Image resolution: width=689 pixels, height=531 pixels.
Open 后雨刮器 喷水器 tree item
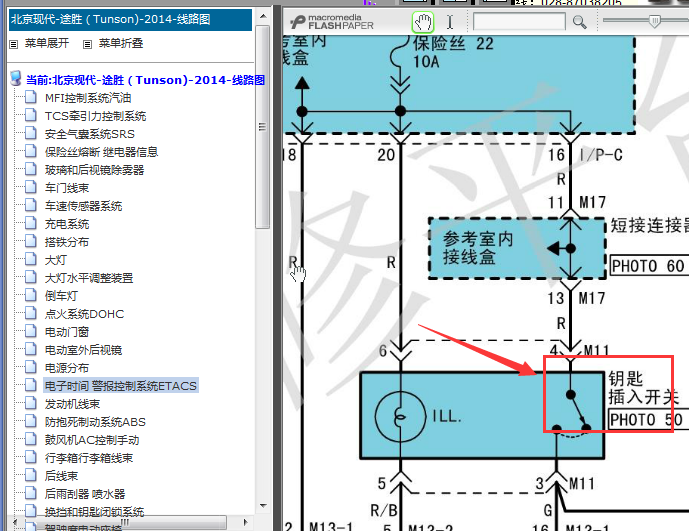pyautogui.click(x=85, y=495)
